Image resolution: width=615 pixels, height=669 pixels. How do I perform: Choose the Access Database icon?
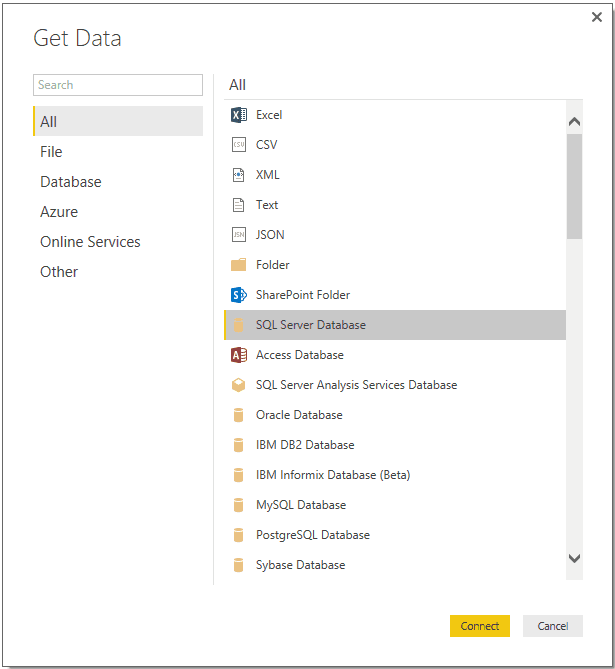[x=239, y=355]
